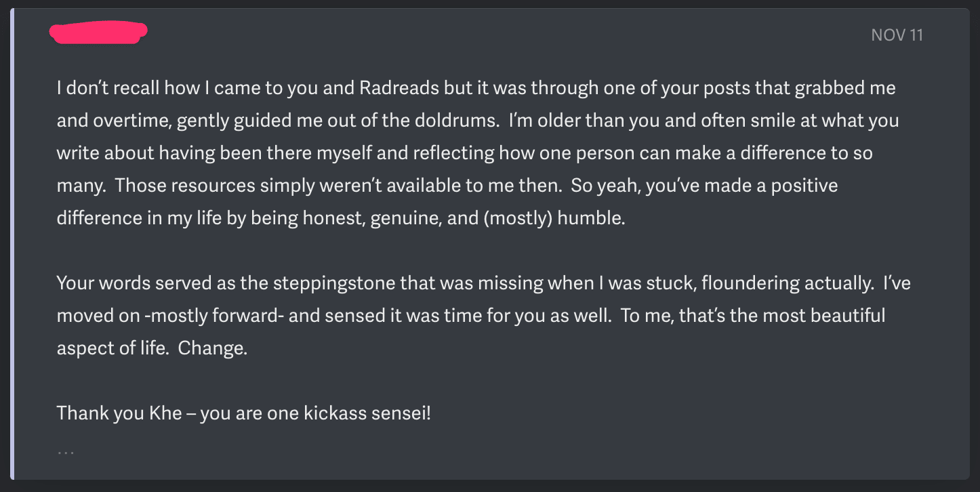The height and width of the screenshot is (492, 980).
Task: Click the parenthesized word "(mostly)"
Action: click(520, 220)
